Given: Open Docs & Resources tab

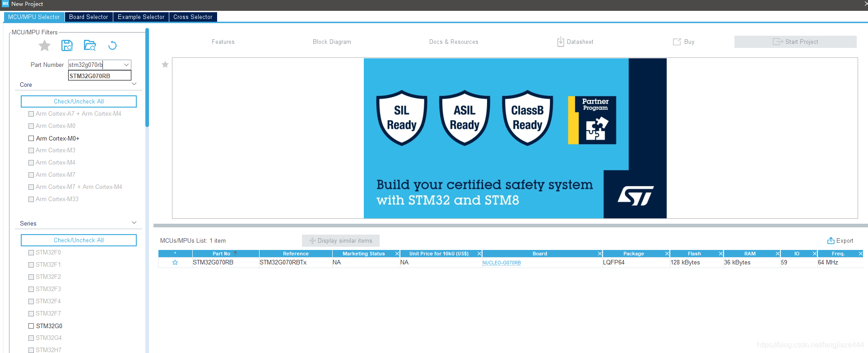Looking at the screenshot, I should [x=454, y=42].
